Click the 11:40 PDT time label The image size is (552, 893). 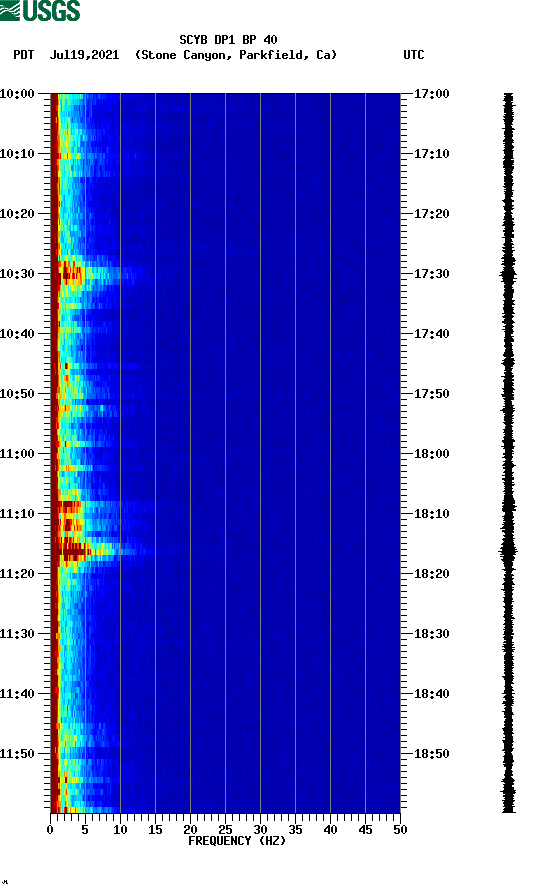[17, 694]
